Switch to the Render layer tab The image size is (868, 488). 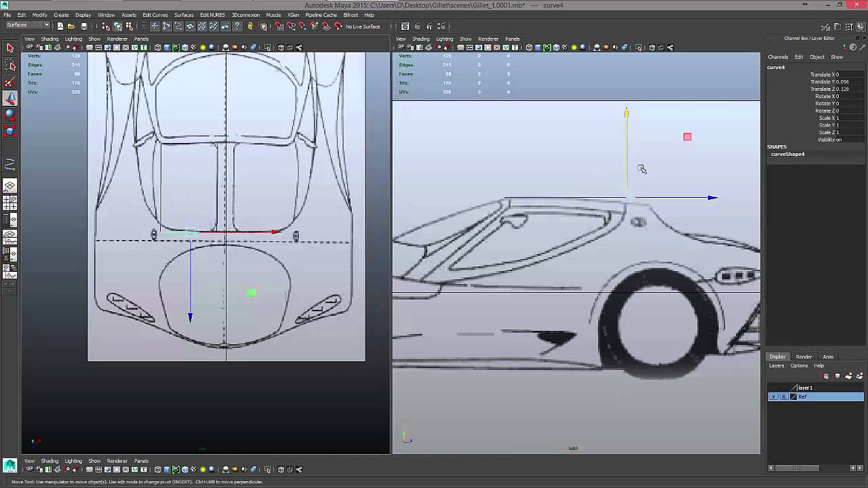coord(804,357)
